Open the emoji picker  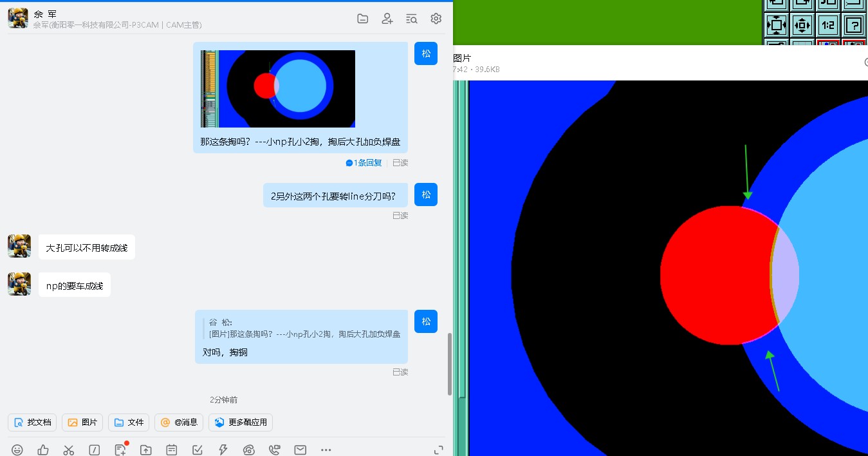17,450
